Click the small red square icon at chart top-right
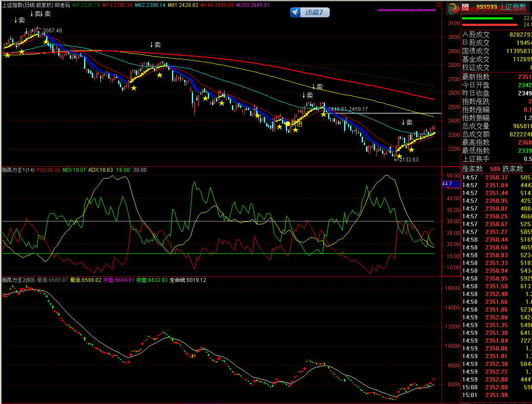The width and height of the screenshot is (532, 404). [438, 4]
